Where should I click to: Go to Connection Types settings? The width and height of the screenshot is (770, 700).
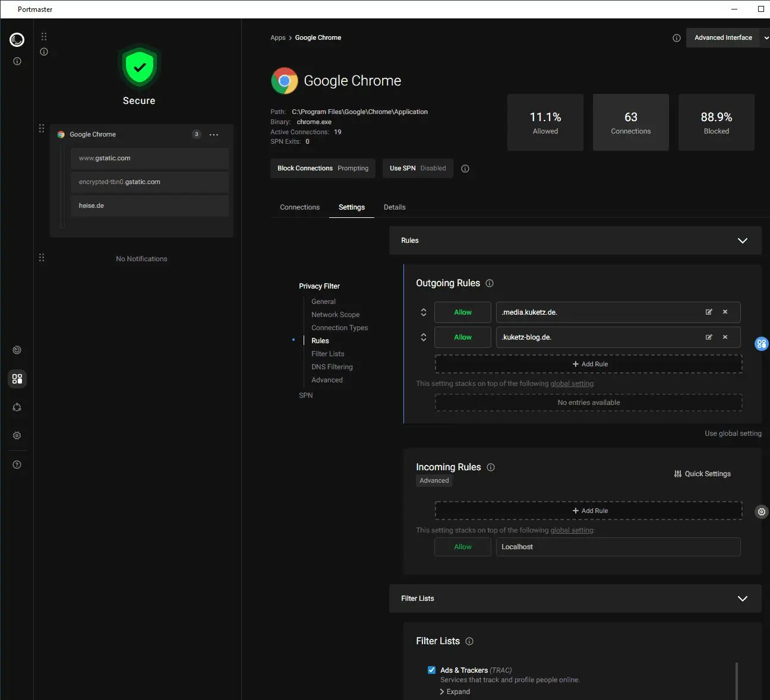pos(340,328)
